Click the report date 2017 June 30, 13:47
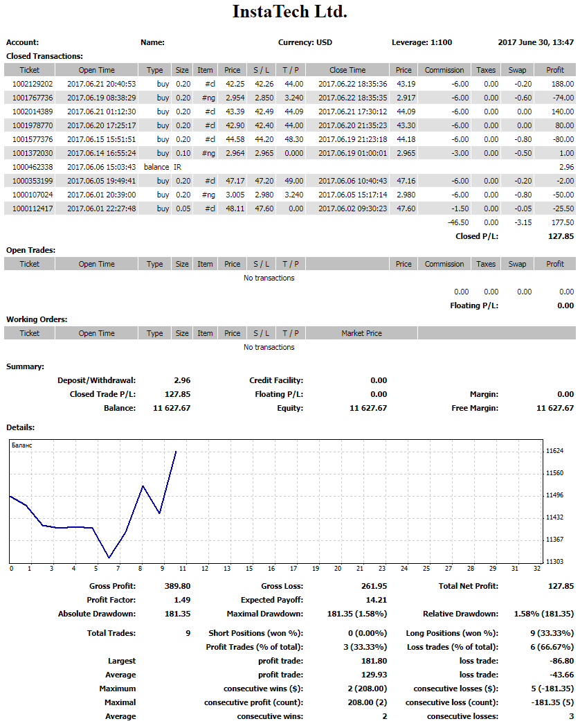This screenshot has height=728, width=580. 536,42
